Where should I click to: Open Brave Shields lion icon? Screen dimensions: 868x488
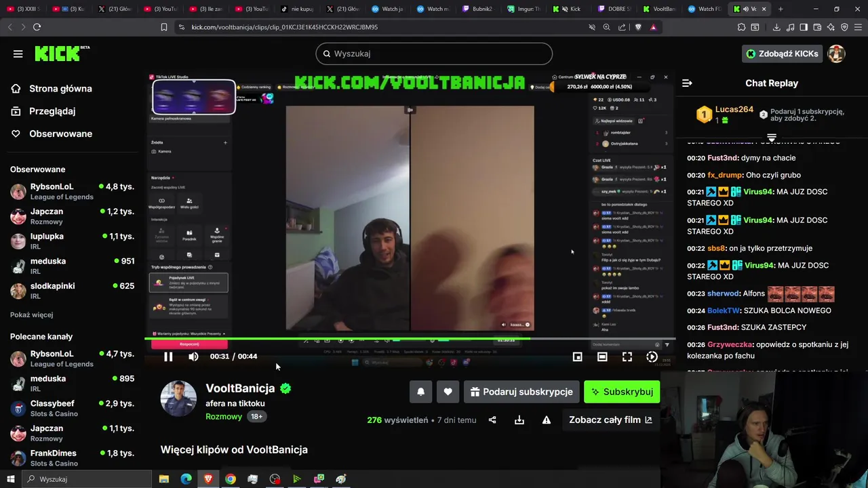(638, 27)
